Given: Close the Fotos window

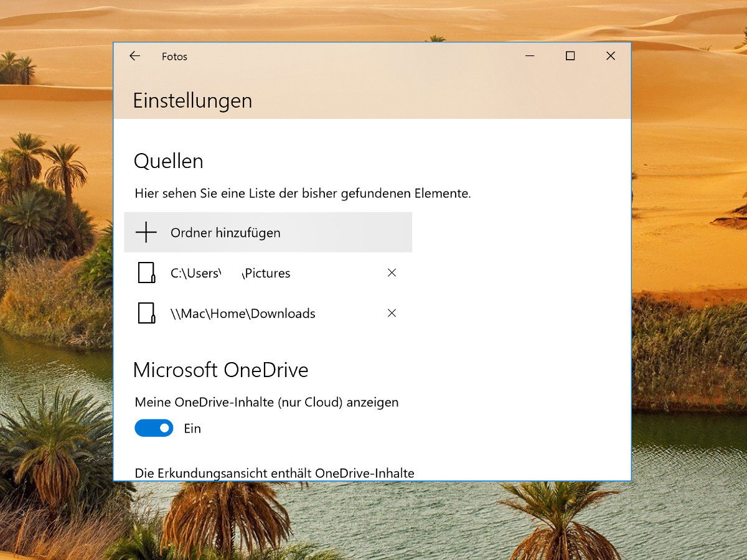Looking at the screenshot, I should pos(611,56).
